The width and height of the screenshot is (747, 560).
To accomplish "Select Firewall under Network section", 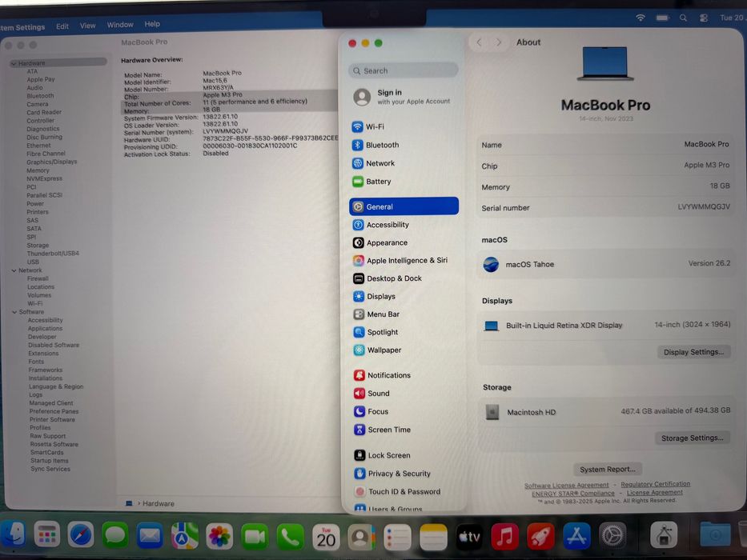I will (38, 278).
